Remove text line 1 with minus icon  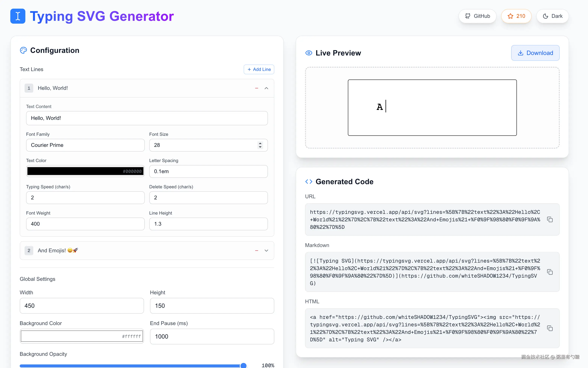(x=256, y=88)
